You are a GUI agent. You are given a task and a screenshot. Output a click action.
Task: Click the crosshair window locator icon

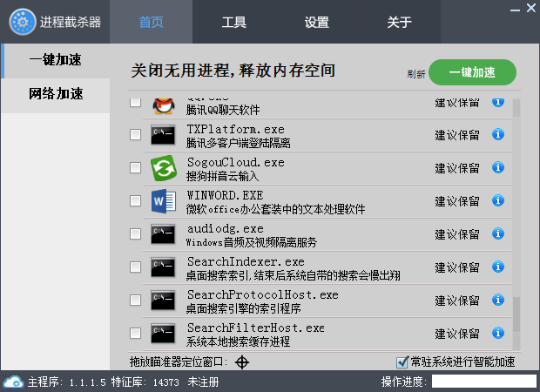tap(242, 362)
